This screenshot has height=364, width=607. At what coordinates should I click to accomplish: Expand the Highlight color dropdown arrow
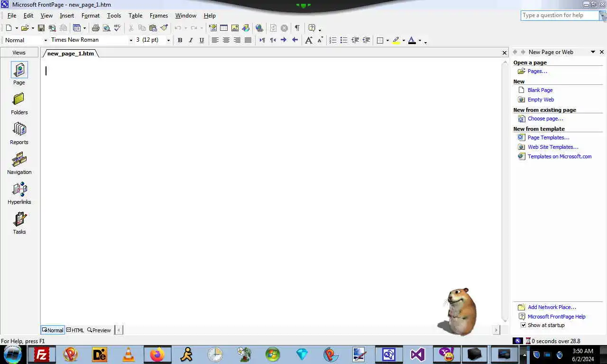point(404,40)
